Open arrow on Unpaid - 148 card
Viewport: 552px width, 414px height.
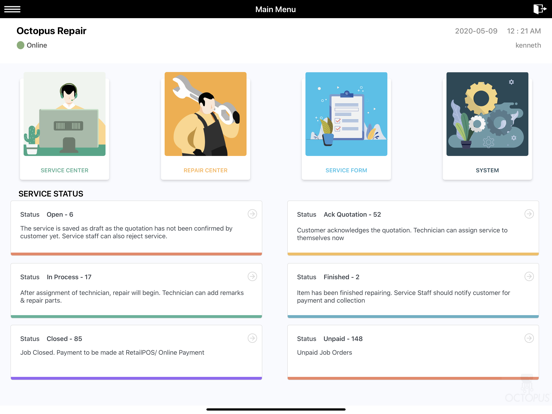tap(529, 338)
